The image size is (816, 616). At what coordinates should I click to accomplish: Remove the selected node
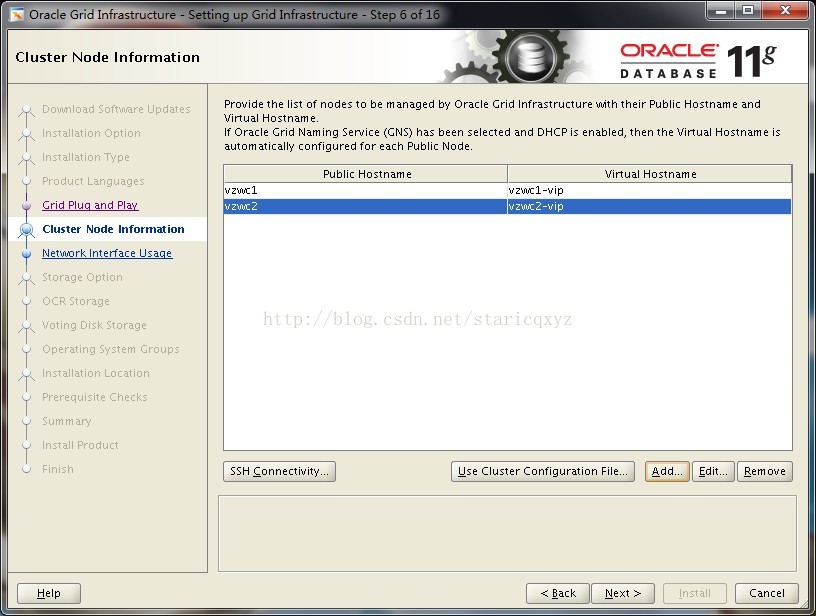764,471
